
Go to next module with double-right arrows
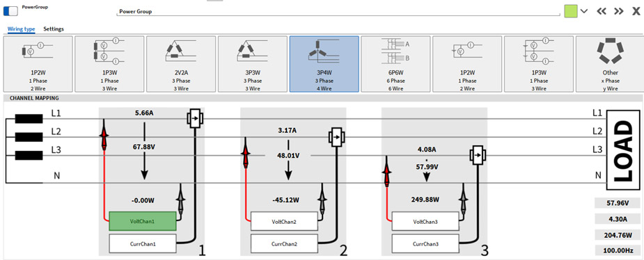click(619, 11)
